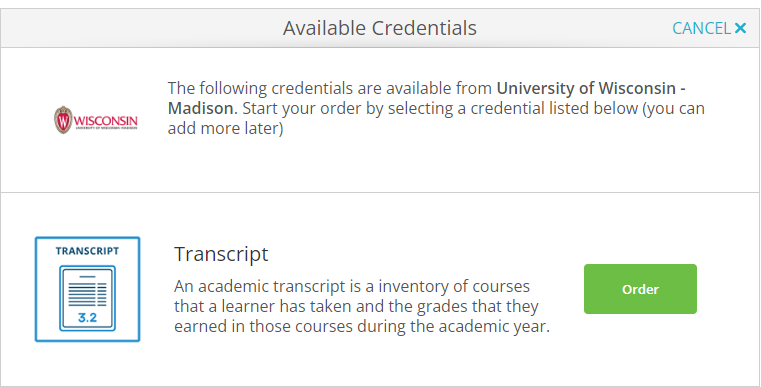Click the document graphic inside Transcript icon
Image resolution: width=761 pixels, height=387 pixels.
click(x=87, y=298)
